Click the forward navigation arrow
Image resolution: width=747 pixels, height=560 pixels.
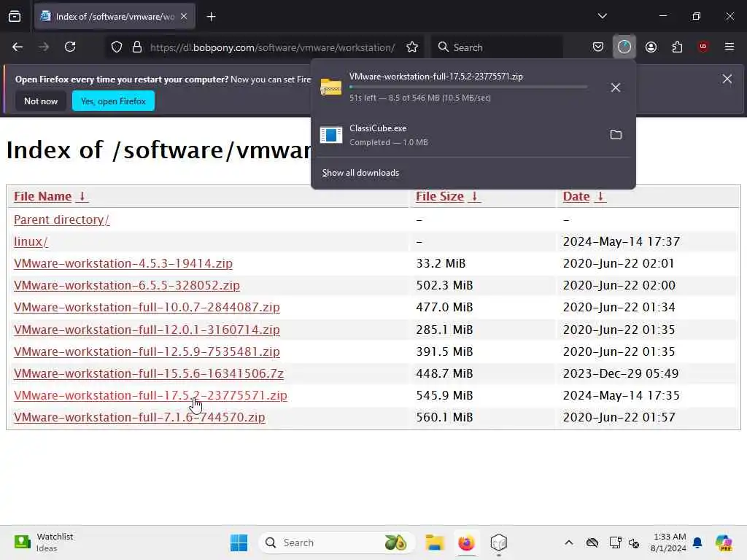click(x=44, y=47)
